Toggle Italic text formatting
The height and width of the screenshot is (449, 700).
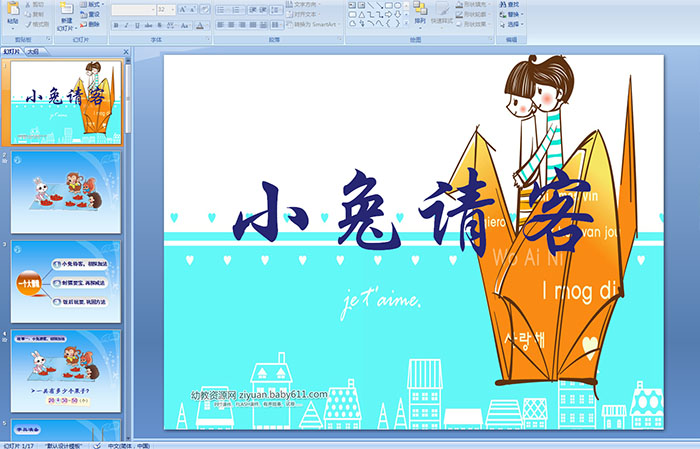(124, 25)
